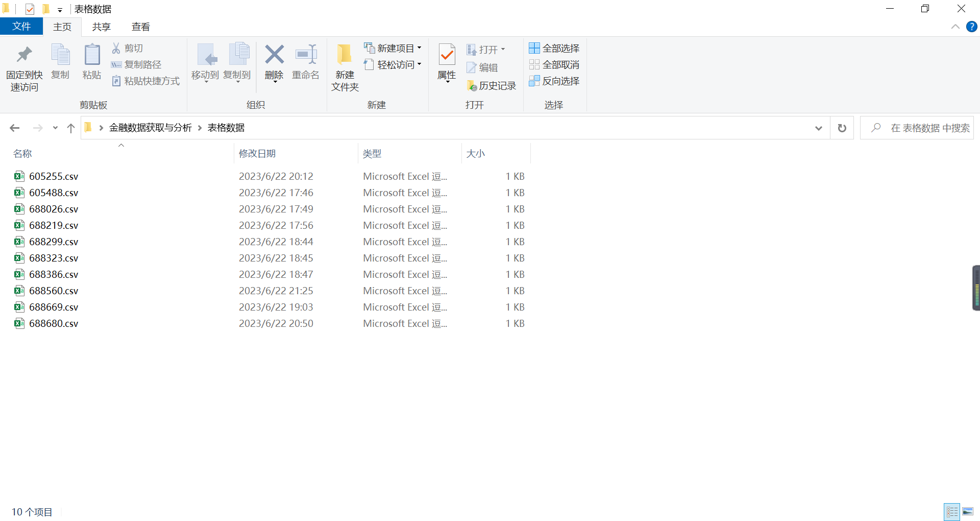
Task: Sort by Date modified (修改日期) header
Action: [257, 154]
